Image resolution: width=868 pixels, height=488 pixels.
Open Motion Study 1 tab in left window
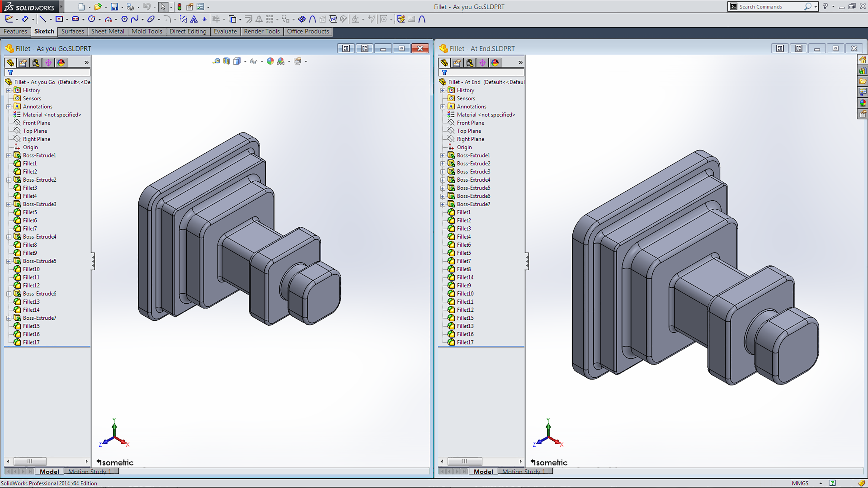(x=90, y=471)
